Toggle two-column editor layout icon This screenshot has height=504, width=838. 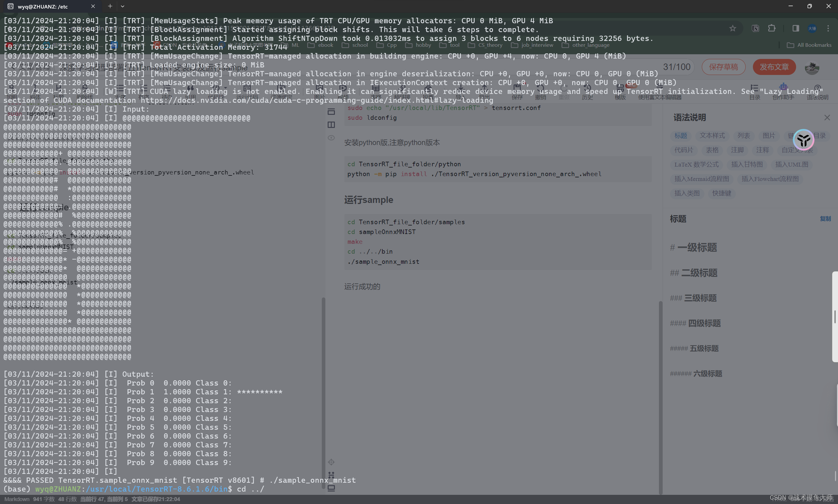coord(331,125)
